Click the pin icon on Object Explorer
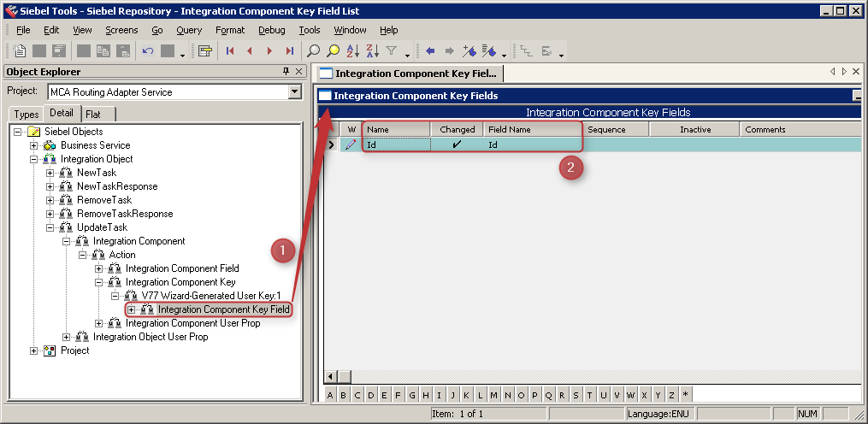 (x=286, y=72)
